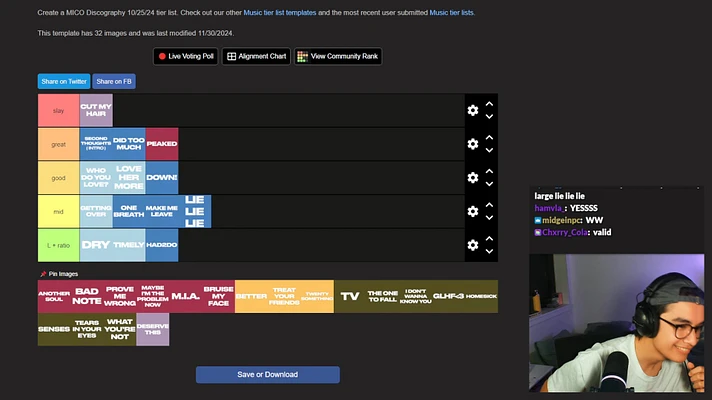Select the MAKE ME LEAVE tile
Screen dimensions: 712x400
(x=162, y=211)
